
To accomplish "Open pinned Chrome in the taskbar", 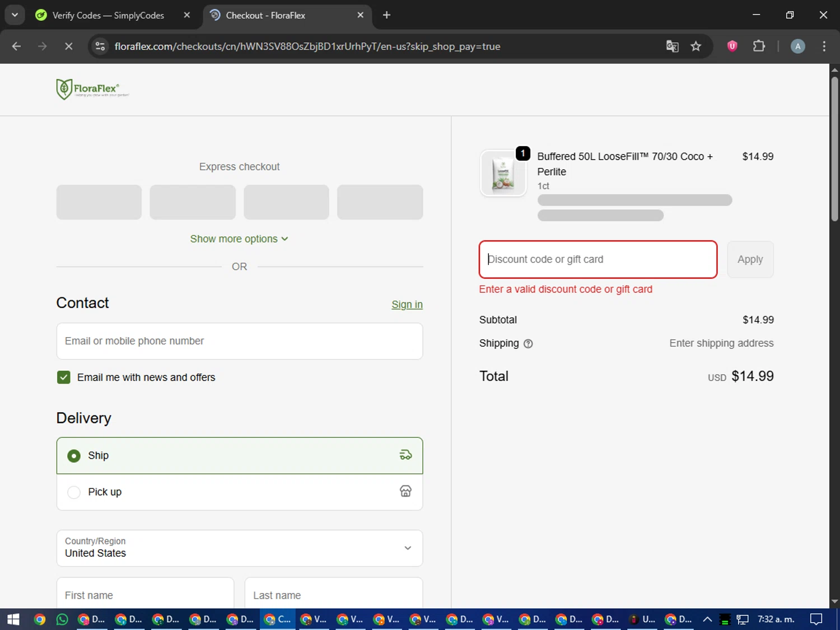I will (39, 619).
